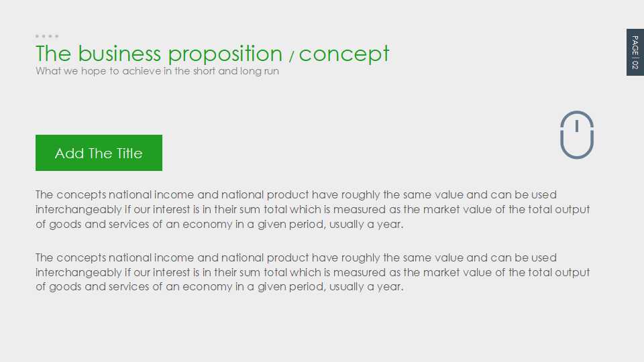This screenshot has width=644, height=362.
Task: Click the first line of the second paragraph
Action: click(x=296, y=258)
